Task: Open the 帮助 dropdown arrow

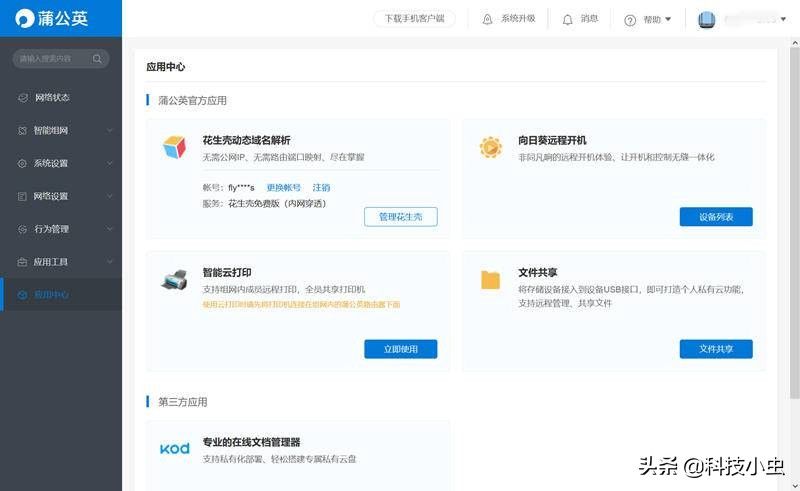Action: point(668,19)
